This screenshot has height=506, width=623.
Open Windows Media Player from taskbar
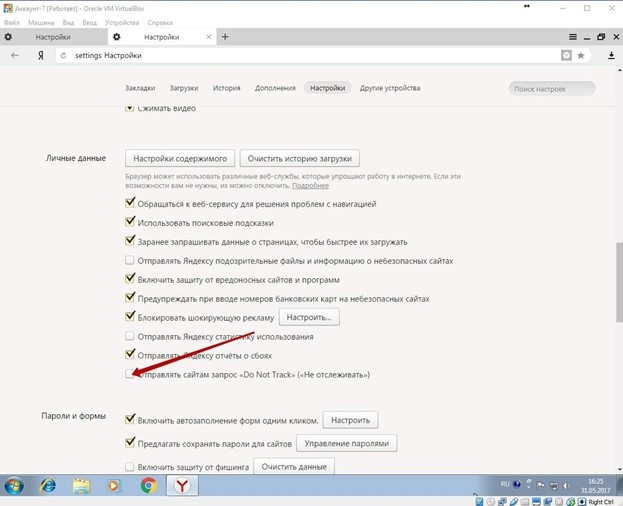114,486
